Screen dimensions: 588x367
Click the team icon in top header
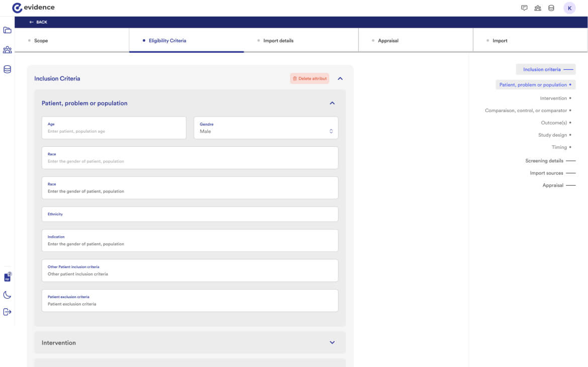(538, 8)
